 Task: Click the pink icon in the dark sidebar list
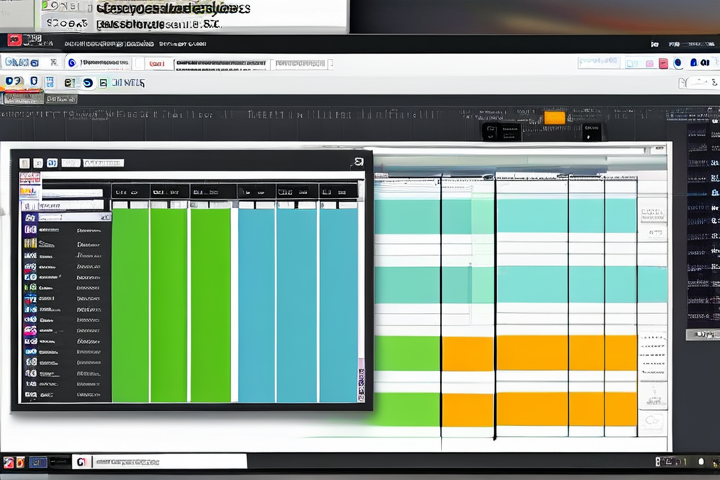tap(30, 330)
